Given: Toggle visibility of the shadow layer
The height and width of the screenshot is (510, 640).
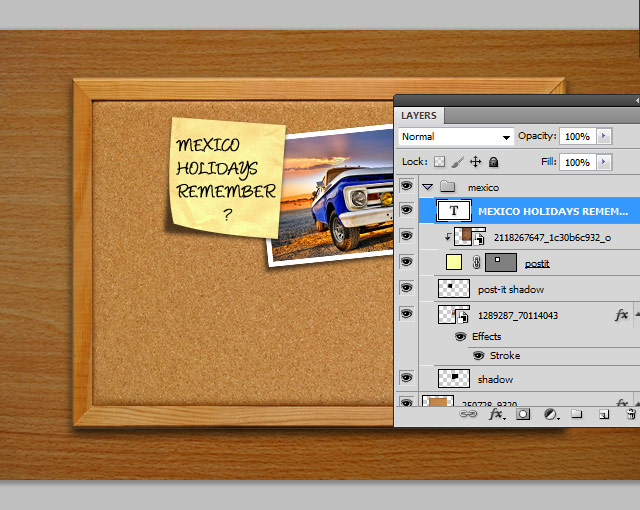Looking at the screenshot, I should point(406,378).
